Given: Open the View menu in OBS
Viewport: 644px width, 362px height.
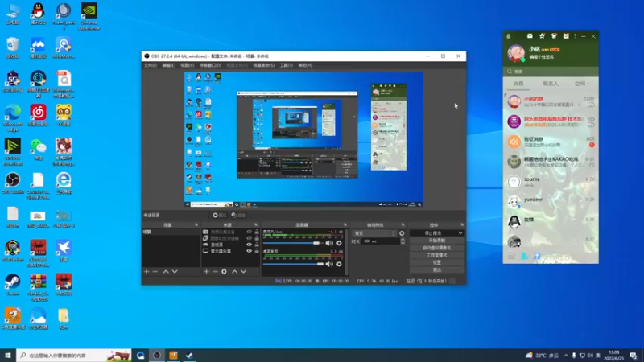Looking at the screenshot, I should point(188,65).
